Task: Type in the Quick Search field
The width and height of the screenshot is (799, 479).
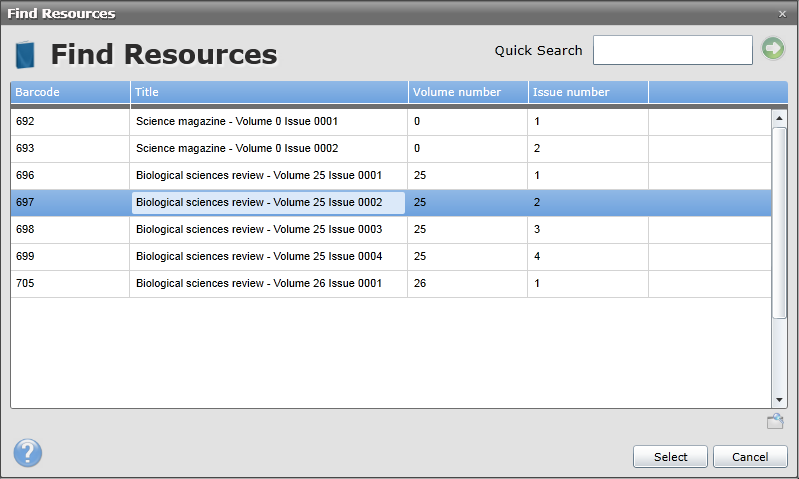Action: point(672,50)
